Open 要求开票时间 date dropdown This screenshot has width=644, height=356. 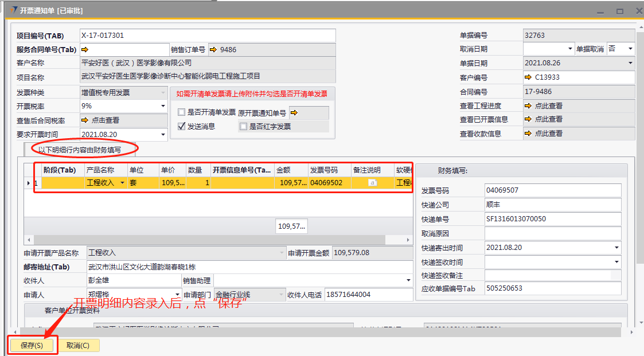(x=163, y=135)
